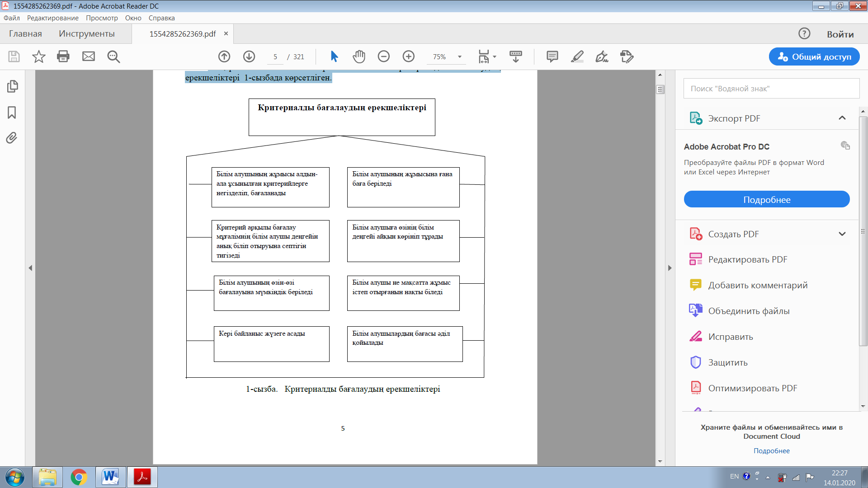Click the tools search field
The image size is (868, 488).
coord(771,89)
